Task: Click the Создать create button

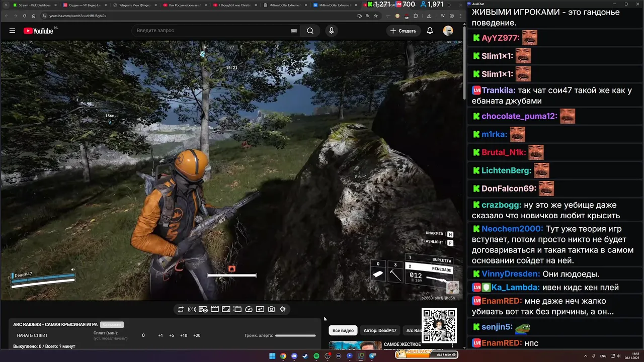Action: click(x=404, y=31)
